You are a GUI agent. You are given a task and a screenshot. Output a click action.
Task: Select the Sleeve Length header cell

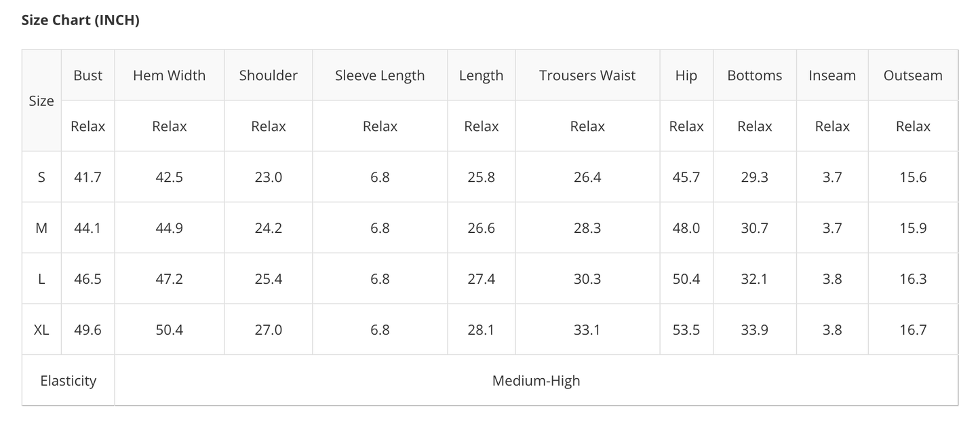[x=380, y=75]
